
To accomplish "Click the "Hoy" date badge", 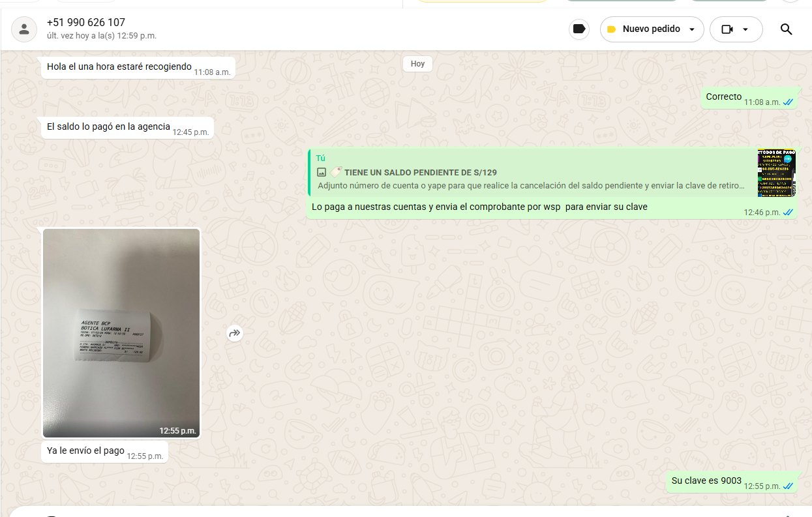I will coord(417,64).
